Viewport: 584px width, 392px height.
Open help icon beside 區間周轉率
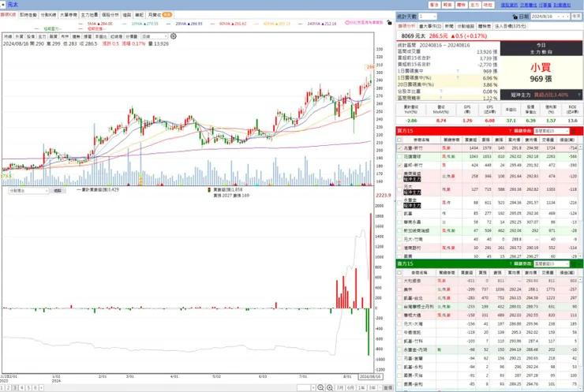[x=441, y=98]
